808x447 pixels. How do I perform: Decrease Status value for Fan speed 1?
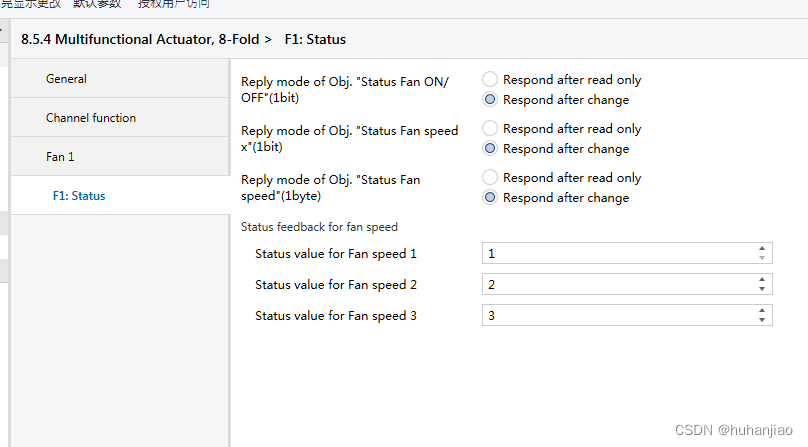[x=762, y=258]
